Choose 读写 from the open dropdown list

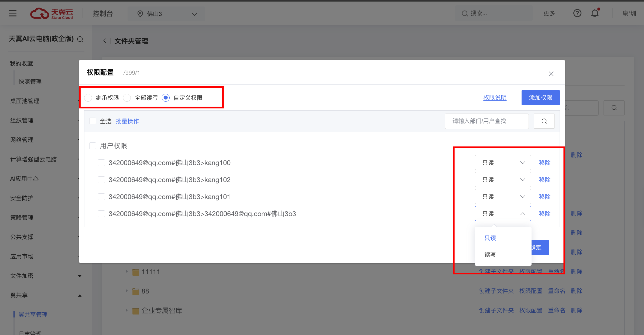coord(490,254)
